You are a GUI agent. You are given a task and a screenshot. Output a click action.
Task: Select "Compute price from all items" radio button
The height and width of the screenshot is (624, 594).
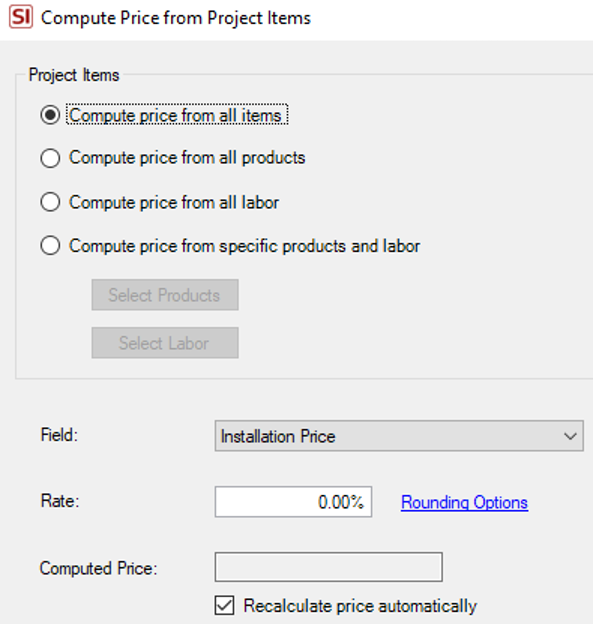point(50,115)
